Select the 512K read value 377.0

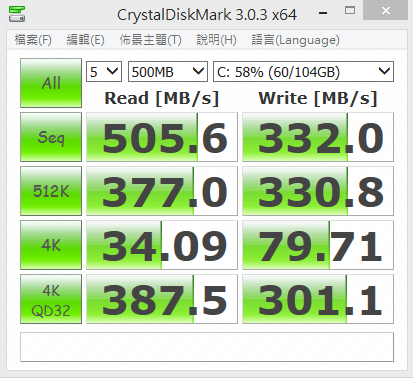tap(162, 191)
